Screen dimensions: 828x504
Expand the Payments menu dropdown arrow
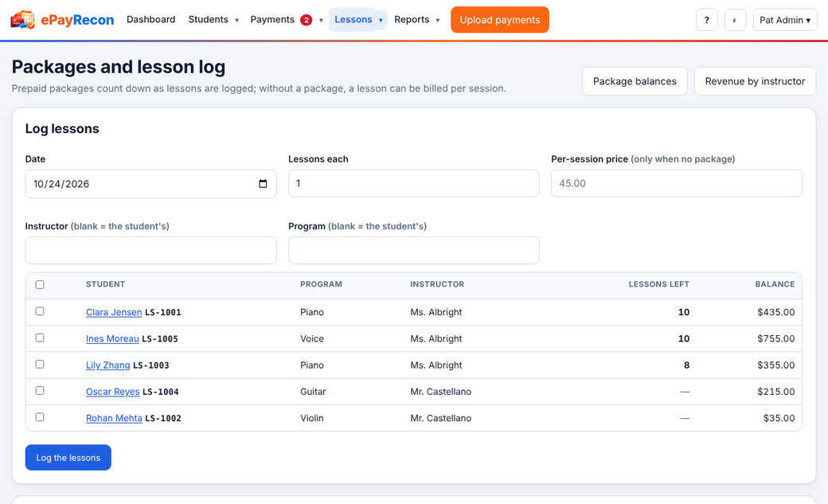tap(321, 21)
